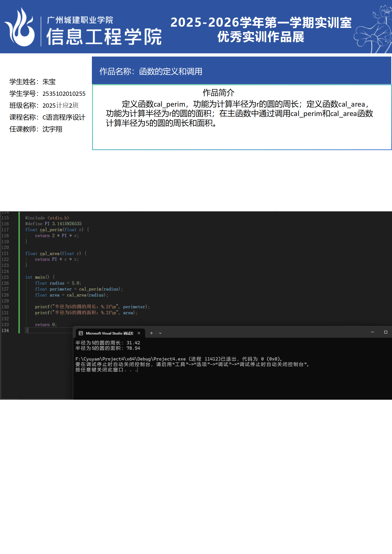Close the Microsoft Visual Studio debug tab
Viewport: 392px width, 554px height.
point(139,333)
